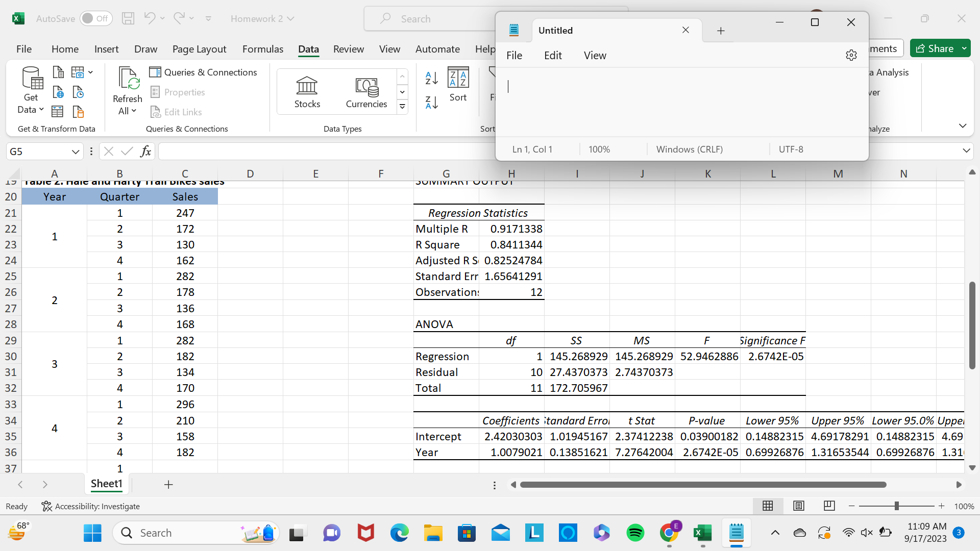The width and height of the screenshot is (980, 551).
Task: Click the Insert Function fx icon
Action: coord(145,151)
